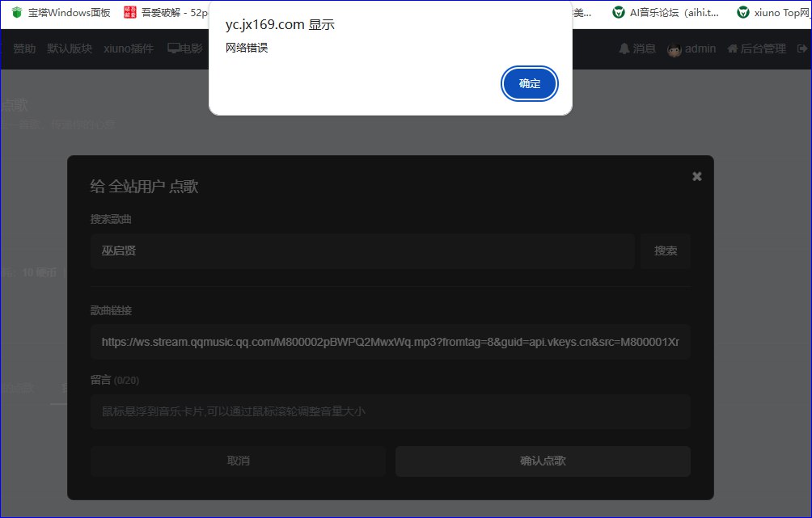Click the admin avatar icon
Viewport: 812px width, 518px height.
[674, 48]
